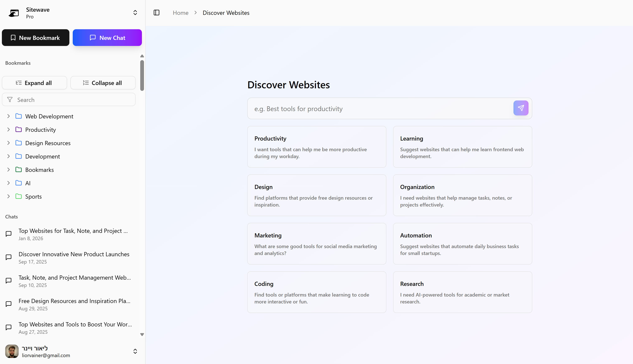Click the send arrow icon
Screen dimensions: 633x364
(521, 108)
